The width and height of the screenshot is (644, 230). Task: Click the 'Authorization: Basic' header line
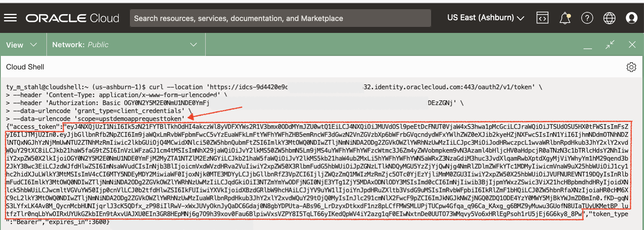pyautogui.click(x=235, y=103)
